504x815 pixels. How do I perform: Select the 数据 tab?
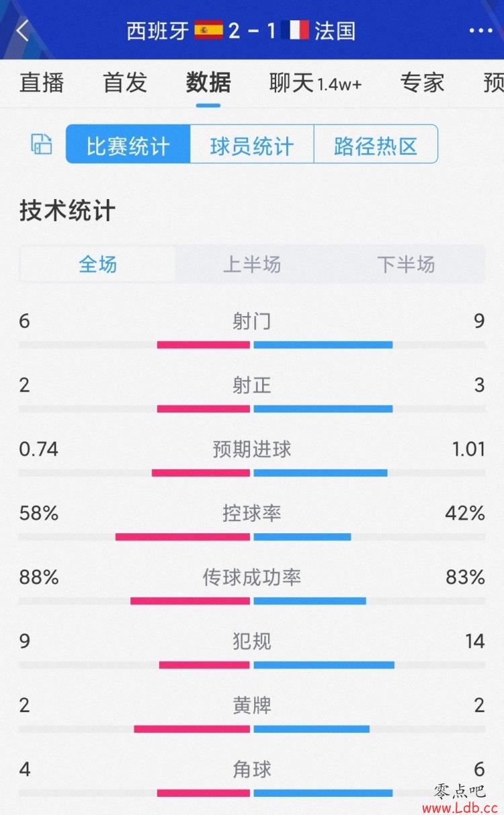208,83
